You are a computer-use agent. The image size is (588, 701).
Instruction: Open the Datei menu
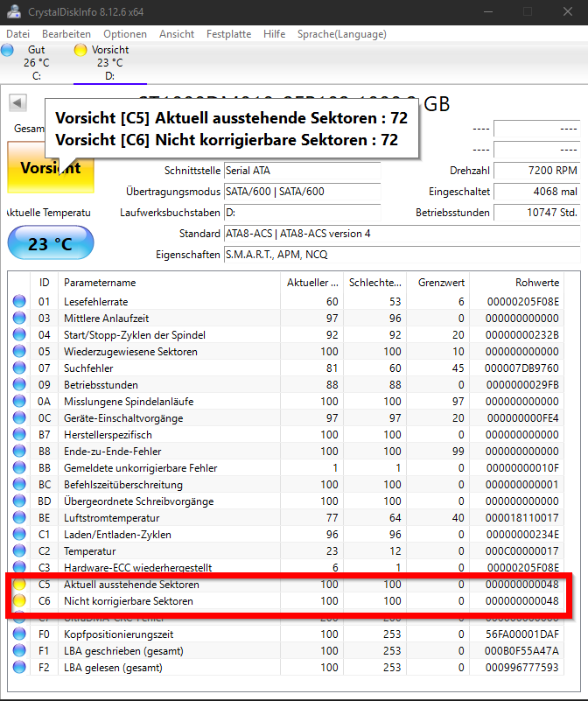coord(17,34)
